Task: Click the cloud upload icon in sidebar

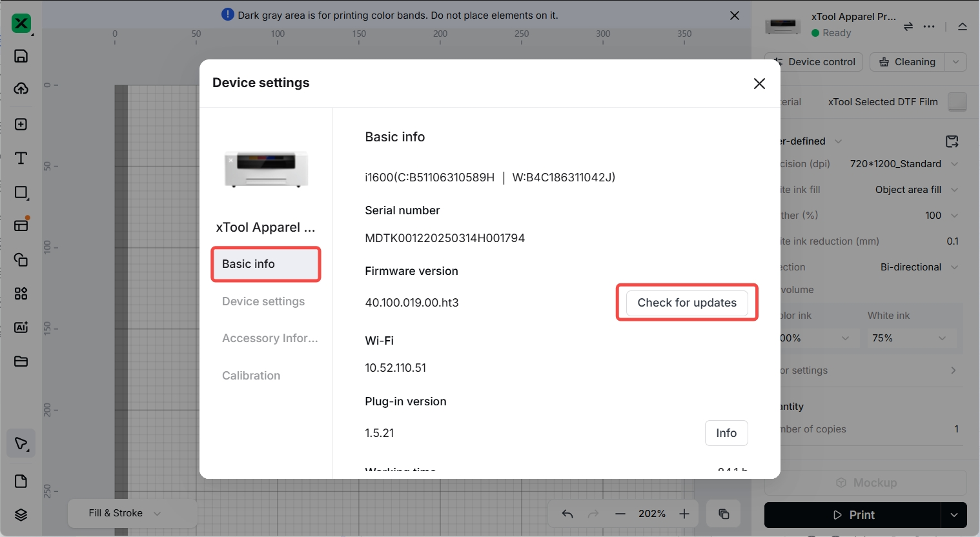Action: pyautogui.click(x=21, y=88)
